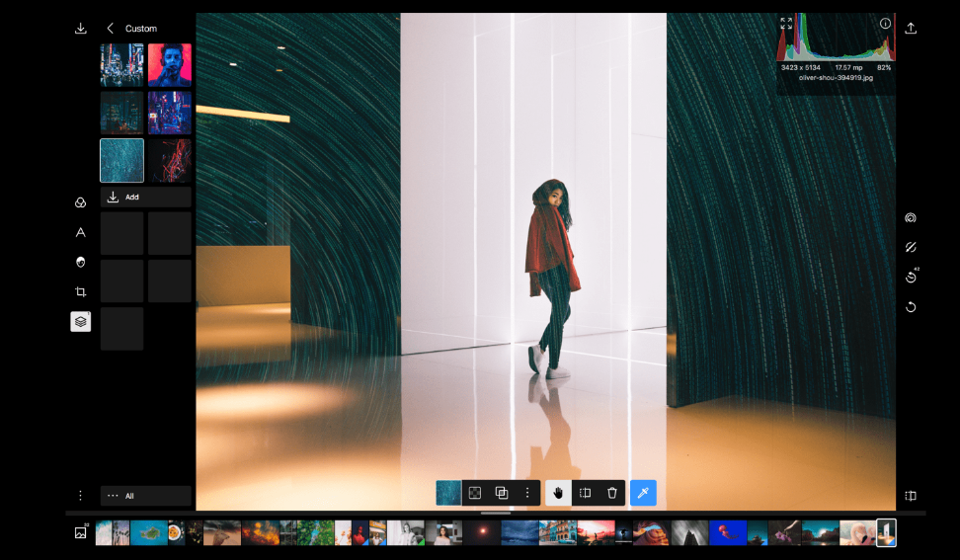Image resolution: width=960 pixels, height=560 pixels.
Task: Select the text tool
Action: [80, 232]
